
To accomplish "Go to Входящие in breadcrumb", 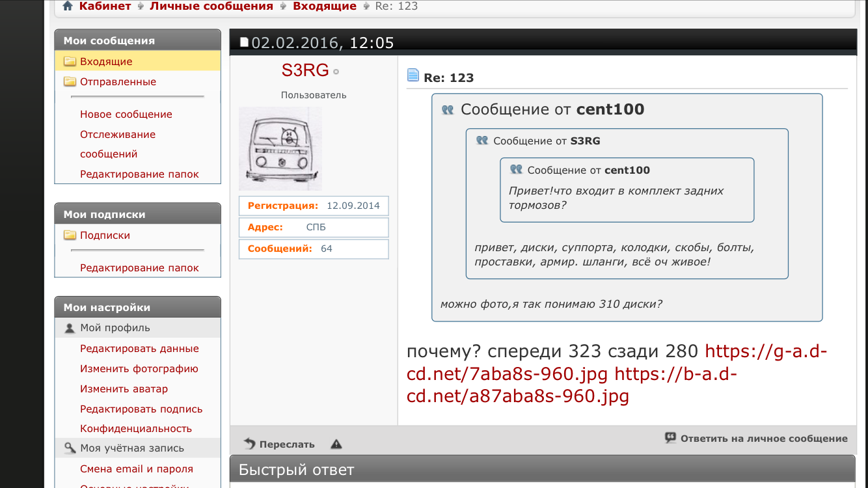I will (325, 6).
